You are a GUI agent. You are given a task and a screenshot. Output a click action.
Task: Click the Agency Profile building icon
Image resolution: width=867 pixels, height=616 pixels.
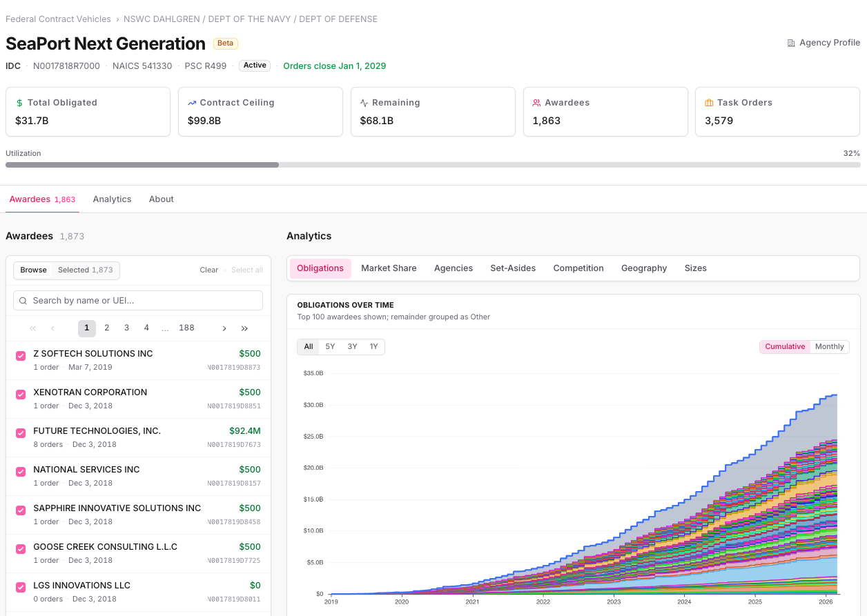tap(791, 43)
